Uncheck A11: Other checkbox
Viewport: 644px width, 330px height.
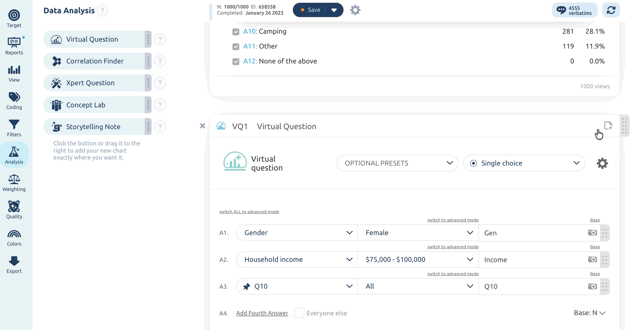point(236,47)
